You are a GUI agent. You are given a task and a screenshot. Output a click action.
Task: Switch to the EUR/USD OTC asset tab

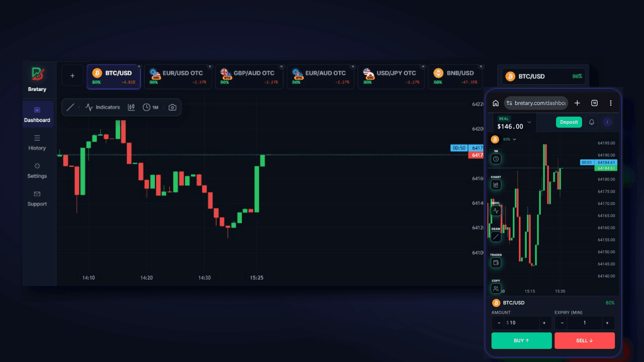tap(178, 77)
